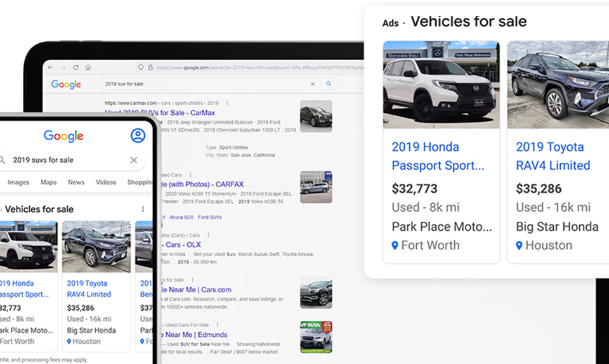Click the Google logo on desktop results page
This screenshot has width=609, height=364.
click(66, 84)
